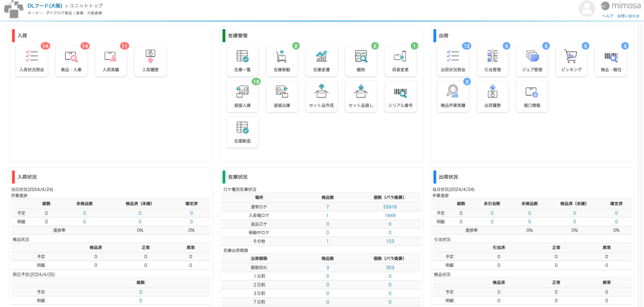Click the 個口情報 icon
Screen dimensions: 644x307
click(532, 96)
